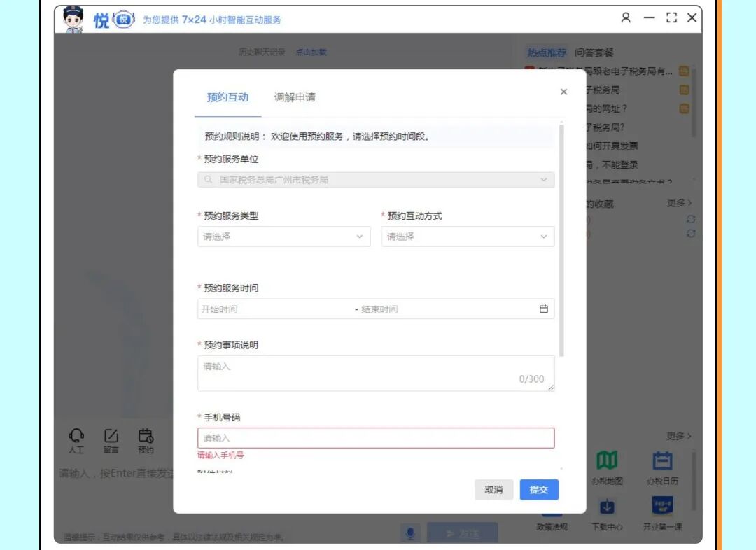
Task: Click 政策法规 shortcut
Action: click(x=552, y=527)
